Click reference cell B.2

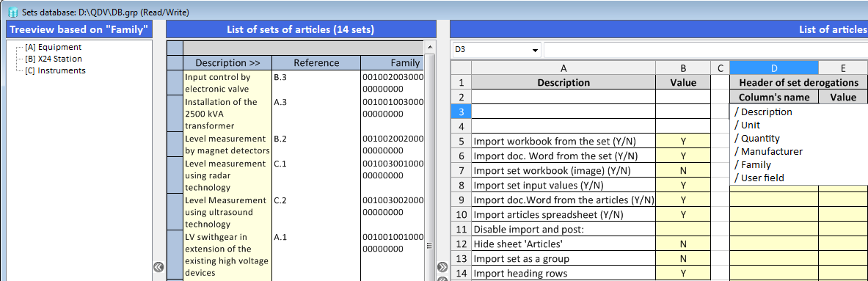(316, 145)
